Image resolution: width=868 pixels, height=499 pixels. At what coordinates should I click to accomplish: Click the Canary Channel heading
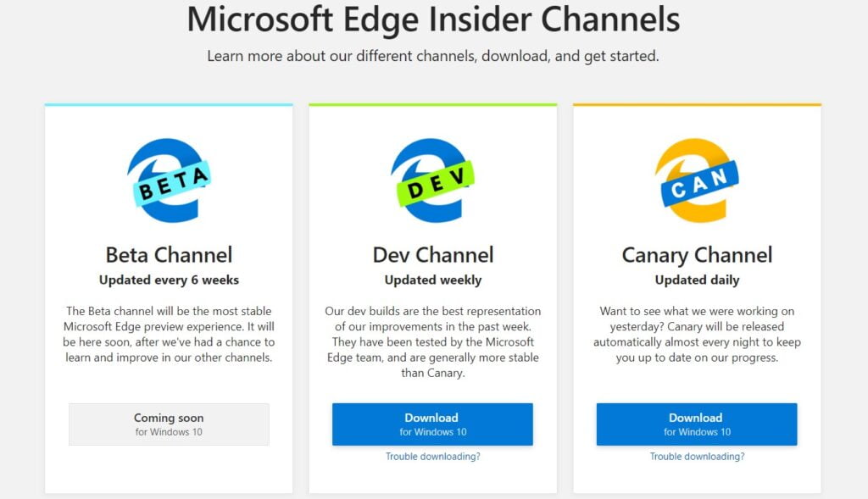[697, 254]
